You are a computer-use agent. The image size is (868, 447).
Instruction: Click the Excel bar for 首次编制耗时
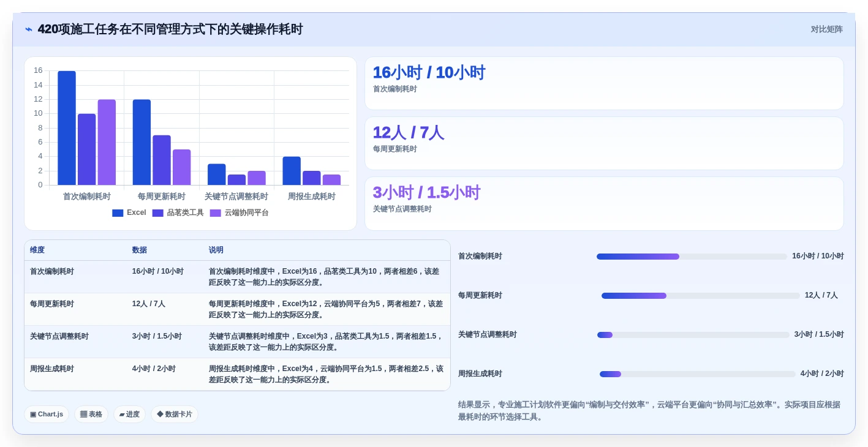tap(67, 128)
